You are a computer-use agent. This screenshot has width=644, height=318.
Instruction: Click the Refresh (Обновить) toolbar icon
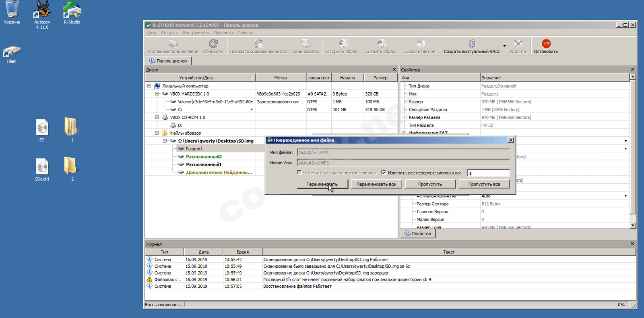213,44
